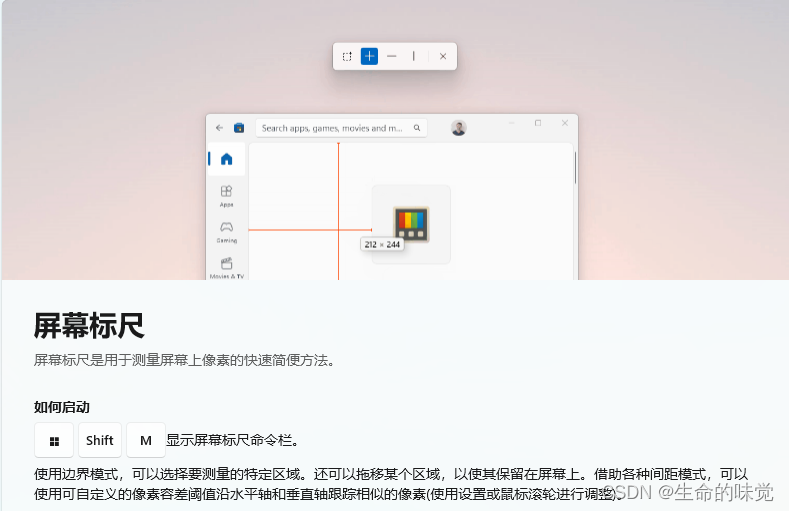Click the 屏幕标尺是用于测量 description line
Screen dimensions: 789x511
pos(185,360)
